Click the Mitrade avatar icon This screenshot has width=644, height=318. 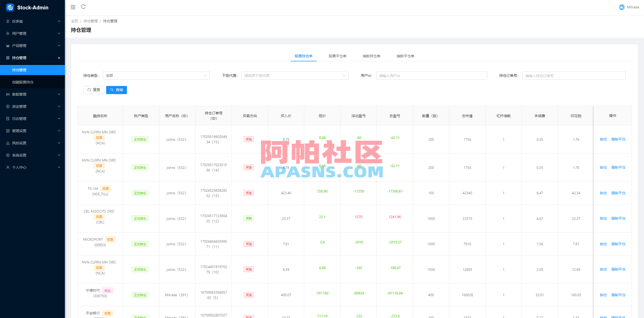(622, 7)
